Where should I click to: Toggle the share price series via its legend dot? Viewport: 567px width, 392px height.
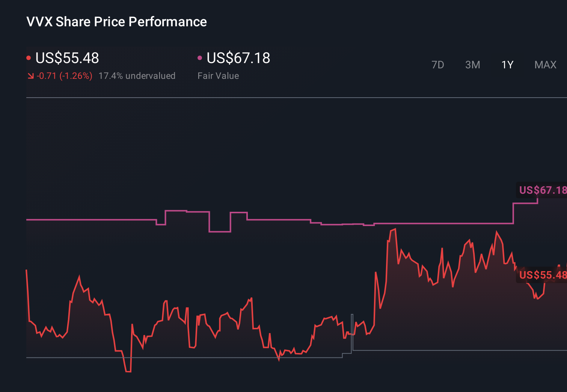29,58
